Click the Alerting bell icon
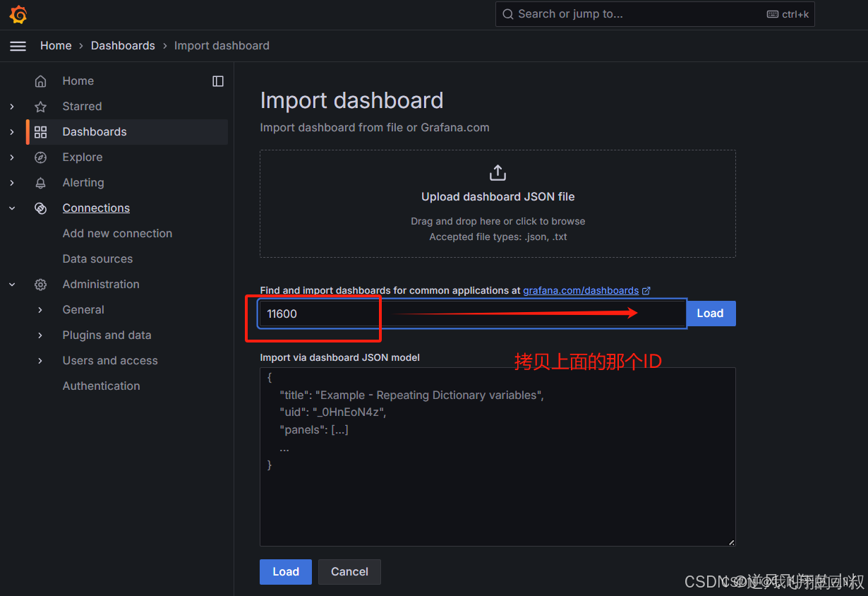The height and width of the screenshot is (596, 868). point(41,183)
